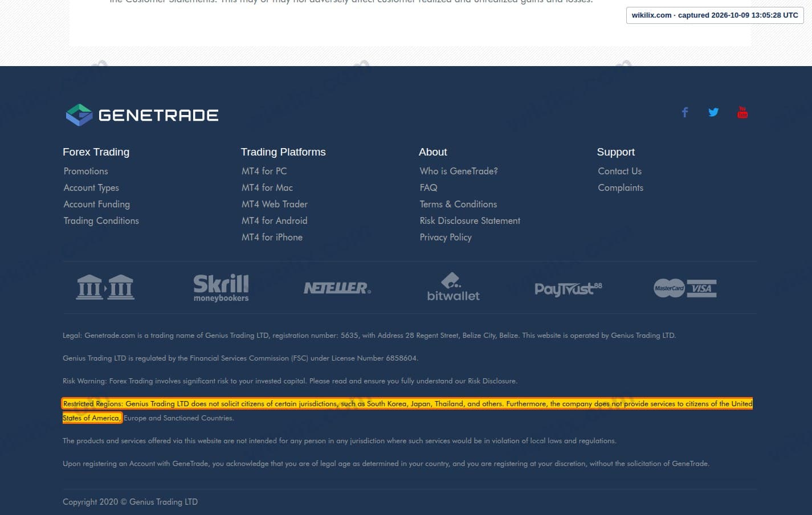
Task: Click the bank transfer payment icon
Action: tap(105, 287)
